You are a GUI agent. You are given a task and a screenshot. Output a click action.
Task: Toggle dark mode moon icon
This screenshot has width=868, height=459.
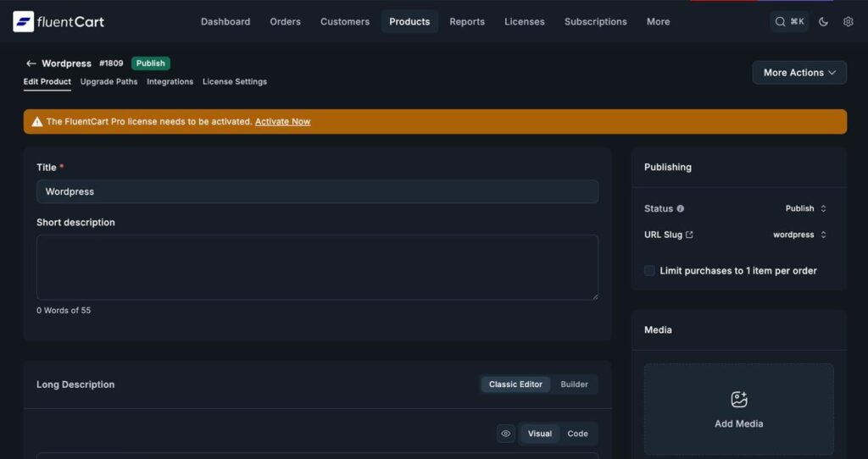pyautogui.click(x=823, y=21)
